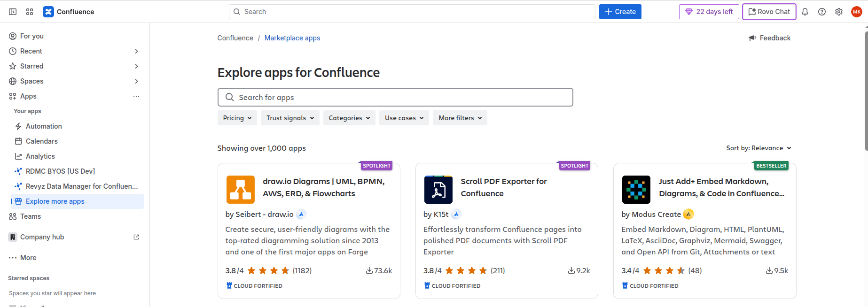Change the Sort by Relevance dropdown
The width and height of the screenshot is (868, 307).
[759, 148]
